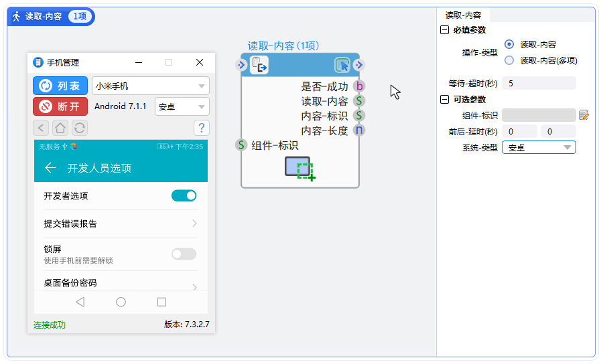This screenshot has width=603, height=364.
Task: Click the help question mark button
Action: point(201,128)
